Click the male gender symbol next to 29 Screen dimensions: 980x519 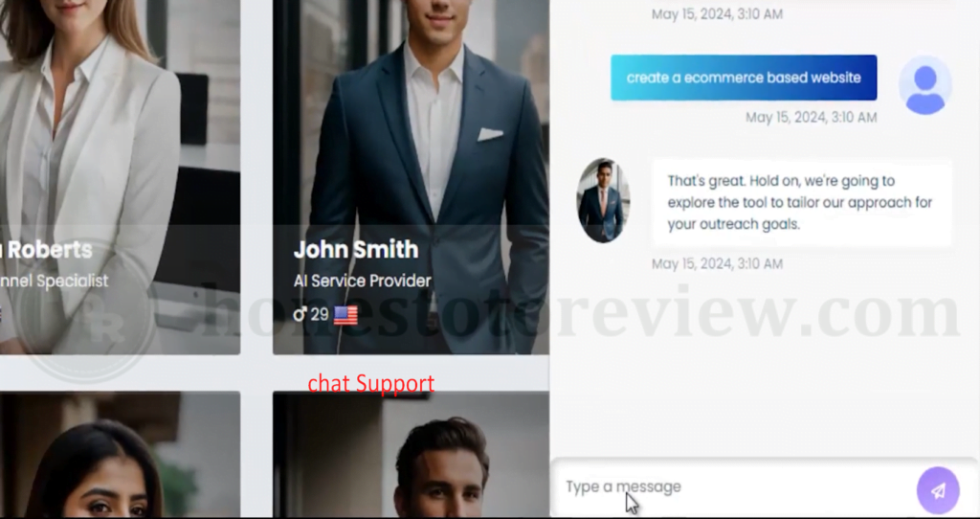tap(300, 314)
